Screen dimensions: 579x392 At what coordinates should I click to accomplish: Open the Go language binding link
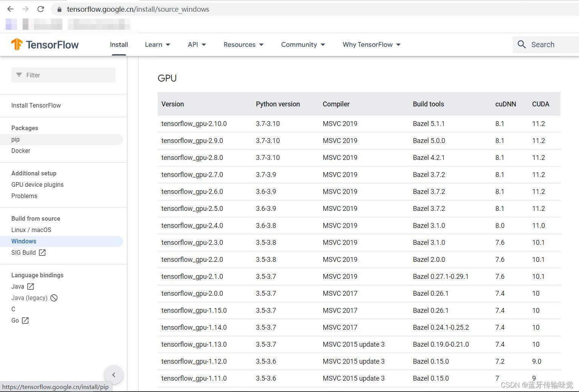[x=15, y=320]
